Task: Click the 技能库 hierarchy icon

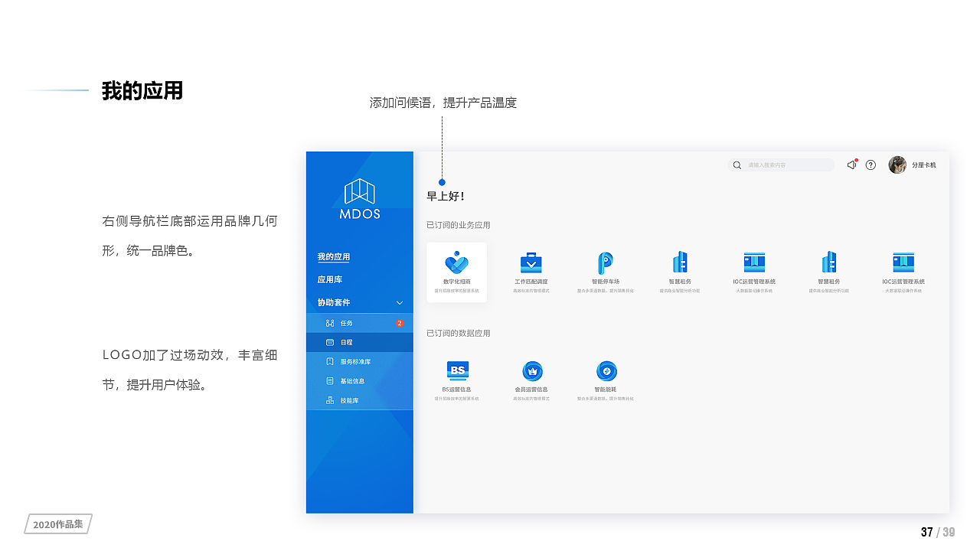Action: [x=330, y=400]
